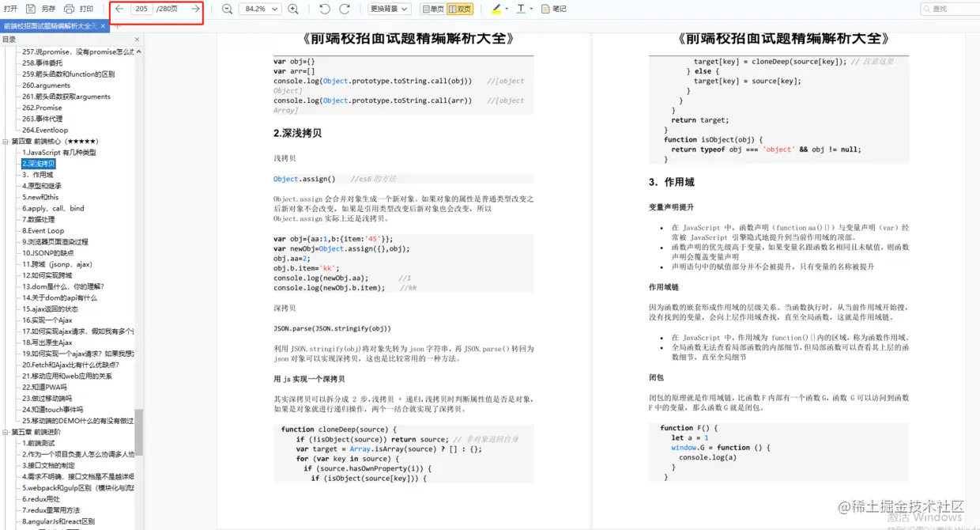The height and width of the screenshot is (530, 980).
Task: Select outline item 20.Fetch和Ajax比有什么优缺点
Action: pos(70,365)
